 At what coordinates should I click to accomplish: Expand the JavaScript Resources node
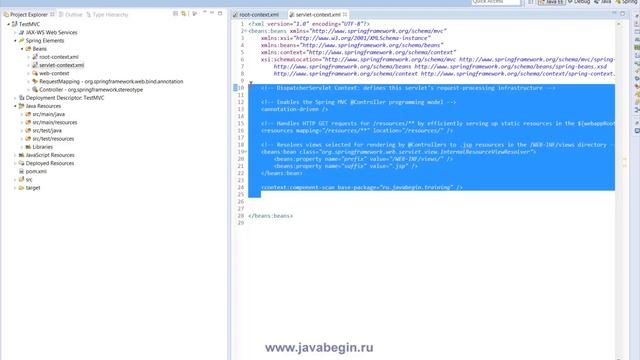pyautogui.click(x=16, y=155)
